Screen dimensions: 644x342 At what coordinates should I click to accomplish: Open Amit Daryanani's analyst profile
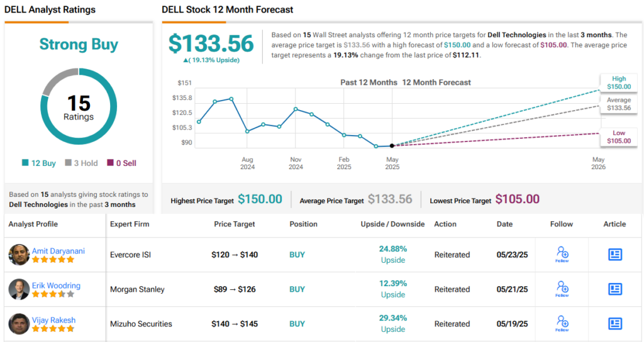click(x=58, y=251)
